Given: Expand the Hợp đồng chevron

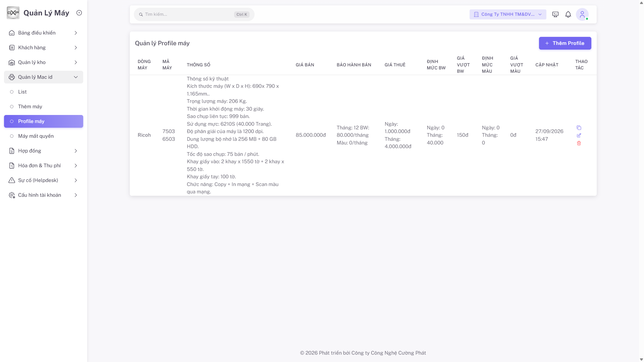Looking at the screenshot, I should [76, 151].
